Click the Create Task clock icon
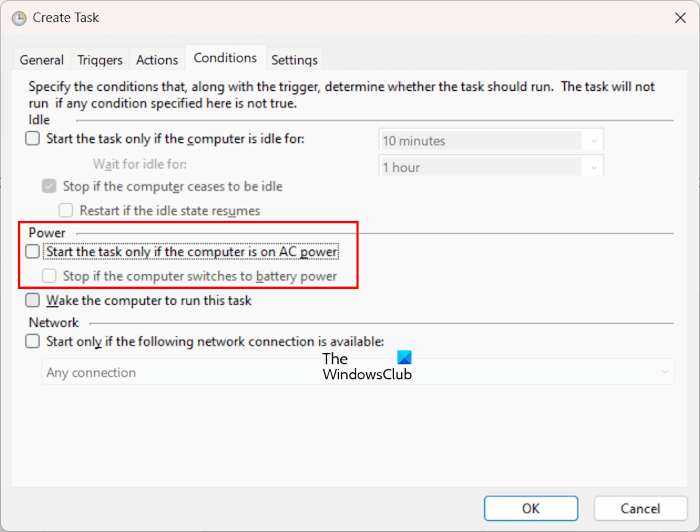 [18, 17]
